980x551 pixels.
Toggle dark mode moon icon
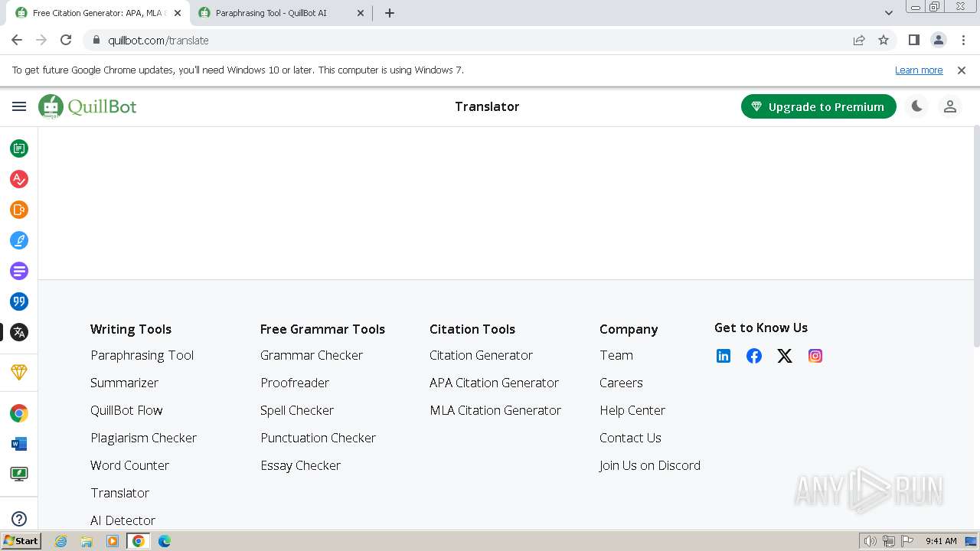[916, 106]
